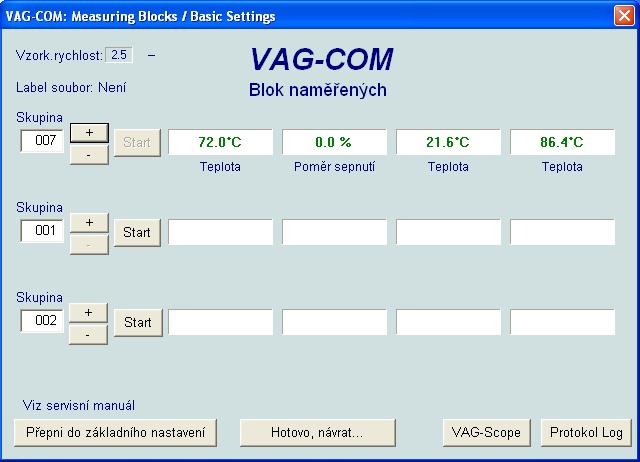Click the Vzork.rychlost label
Viewport: 640px width, 462px height.
click(59, 56)
